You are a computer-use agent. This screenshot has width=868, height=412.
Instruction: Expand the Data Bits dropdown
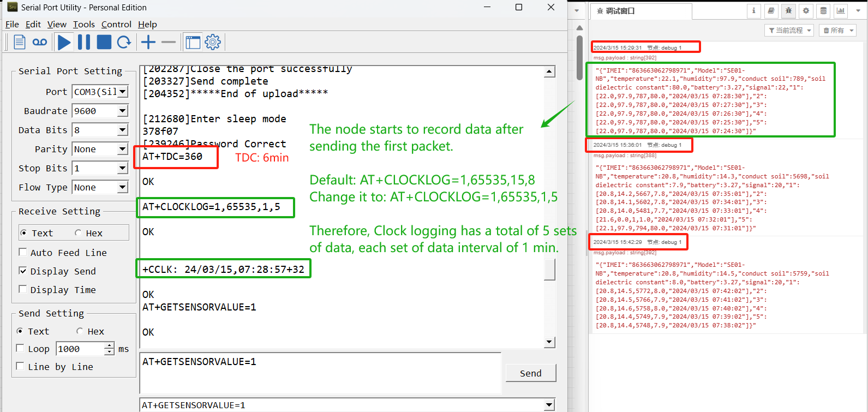click(123, 130)
